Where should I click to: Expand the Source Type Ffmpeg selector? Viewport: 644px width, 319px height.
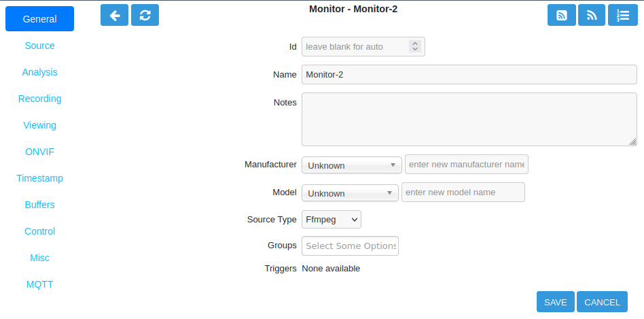tap(332, 220)
